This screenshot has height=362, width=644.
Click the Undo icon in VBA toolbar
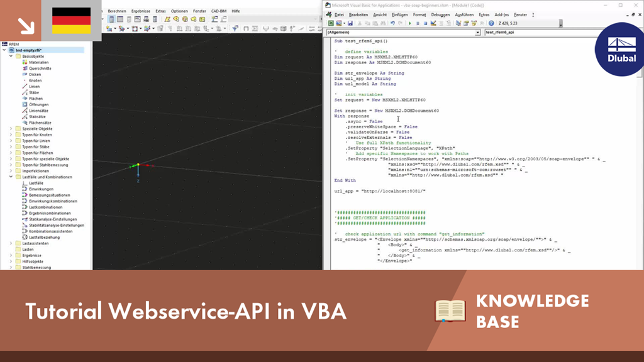[x=392, y=23]
